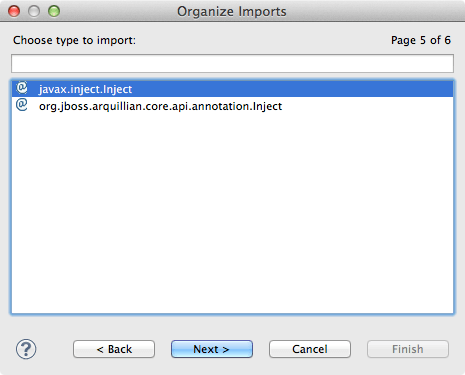Close the dialog with red window button
The height and width of the screenshot is (375, 465).
tap(14, 11)
